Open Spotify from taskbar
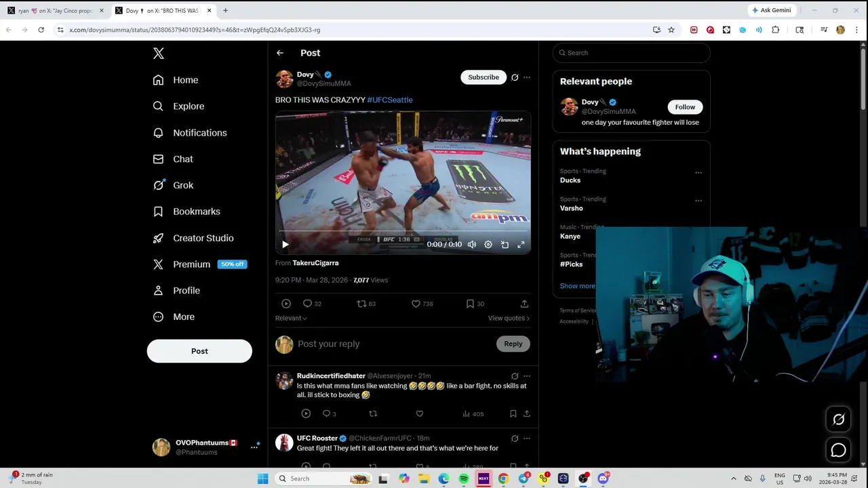The height and width of the screenshot is (488, 868). click(x=464, y=479)
